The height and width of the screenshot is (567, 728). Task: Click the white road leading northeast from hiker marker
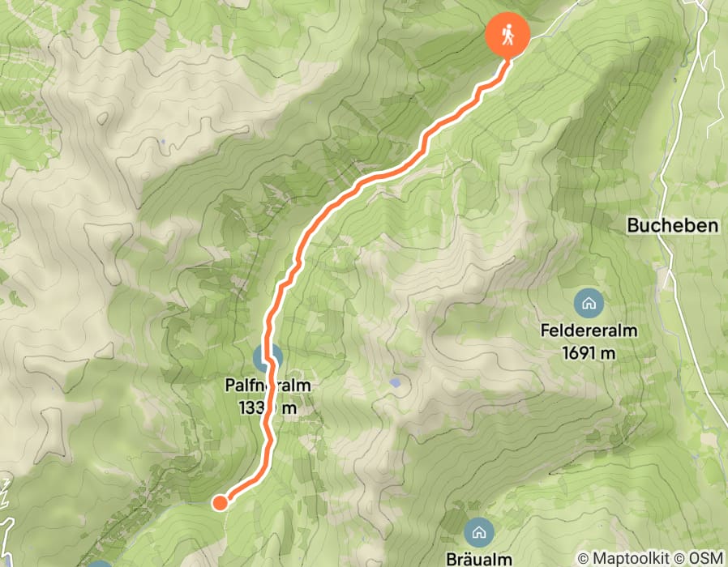tap(555, 22)
